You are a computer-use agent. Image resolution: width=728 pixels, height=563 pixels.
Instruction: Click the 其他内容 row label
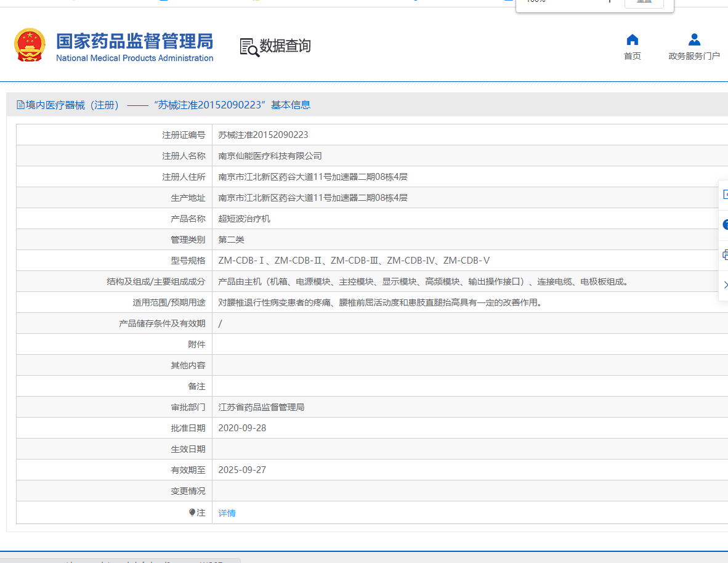188,365
